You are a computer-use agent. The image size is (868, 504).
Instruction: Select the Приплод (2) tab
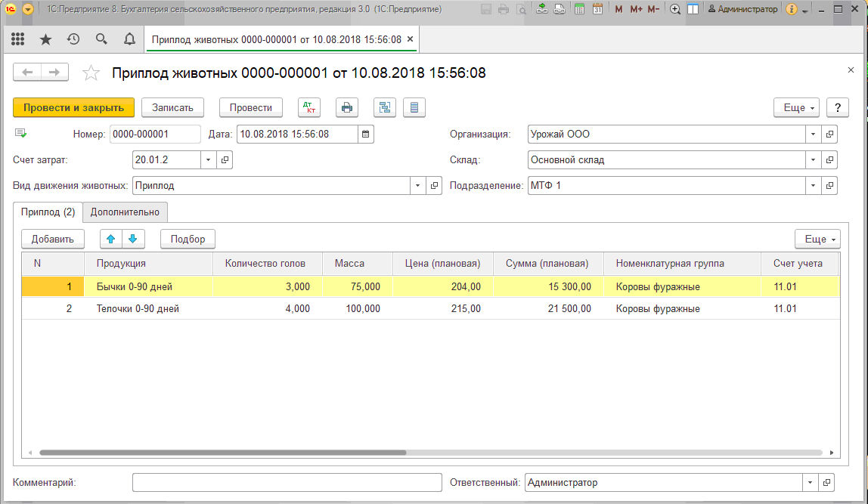click(x=48, y=212)
